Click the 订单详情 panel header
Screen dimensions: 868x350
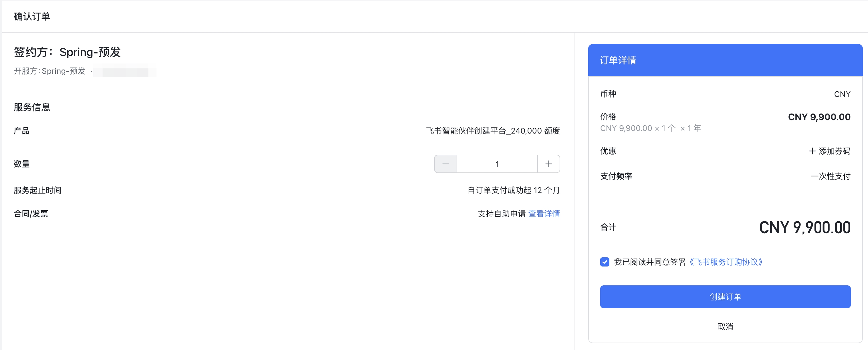point(725,60)
